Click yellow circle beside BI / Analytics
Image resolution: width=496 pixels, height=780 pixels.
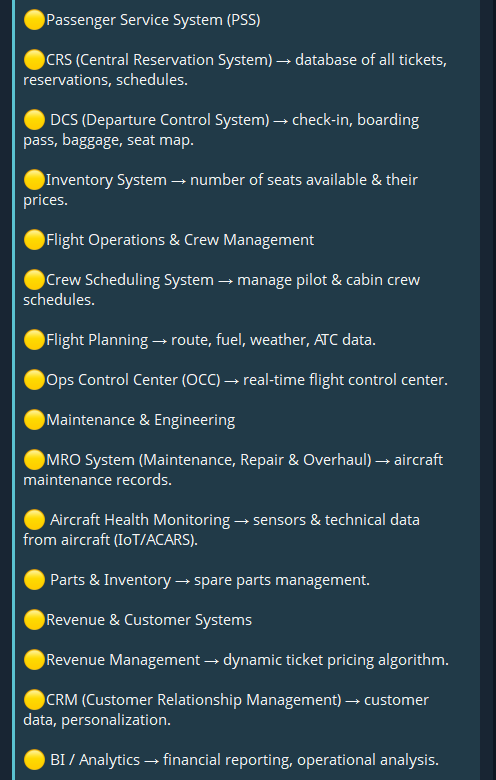tap(34, 760)
